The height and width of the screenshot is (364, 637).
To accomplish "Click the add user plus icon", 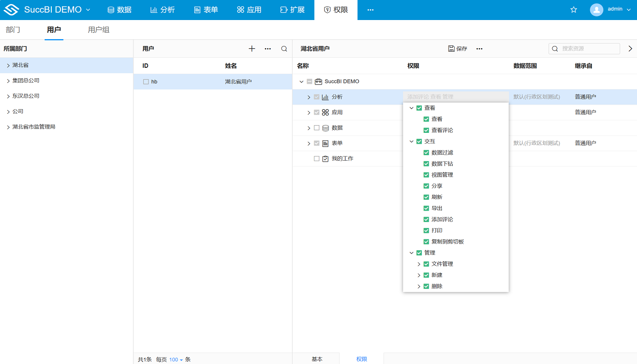I will [252, 49].
